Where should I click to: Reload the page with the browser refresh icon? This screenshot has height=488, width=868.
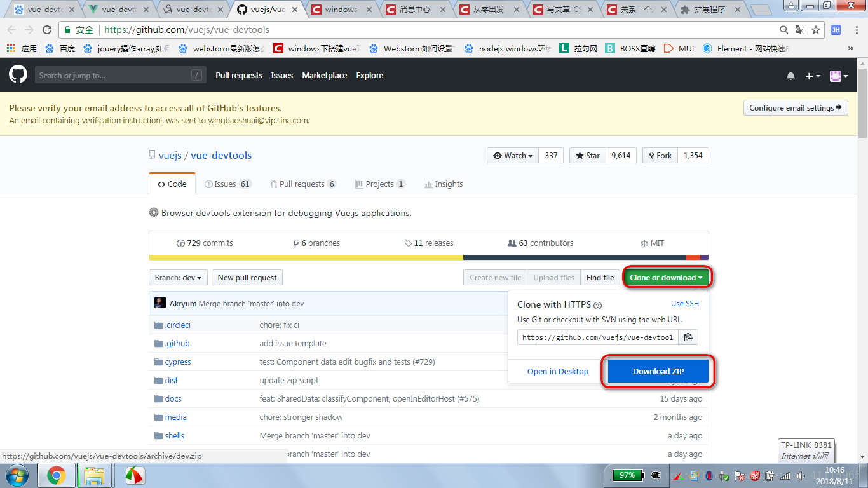tap(46, 30)
